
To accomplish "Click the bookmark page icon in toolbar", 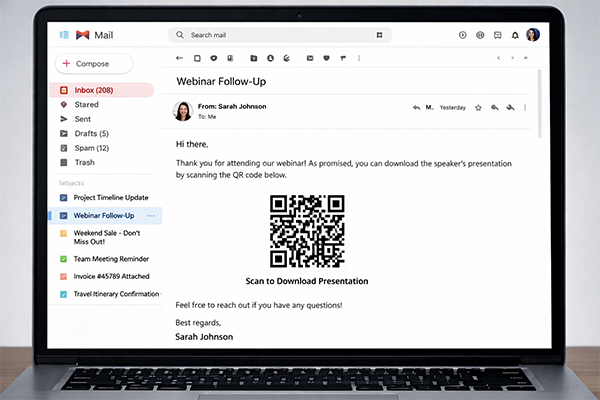I will tap(230, 58).
